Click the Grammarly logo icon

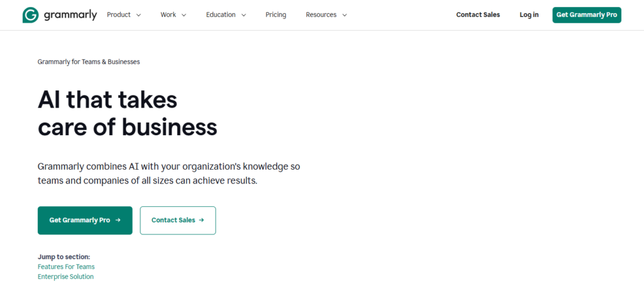pos(30,15)
